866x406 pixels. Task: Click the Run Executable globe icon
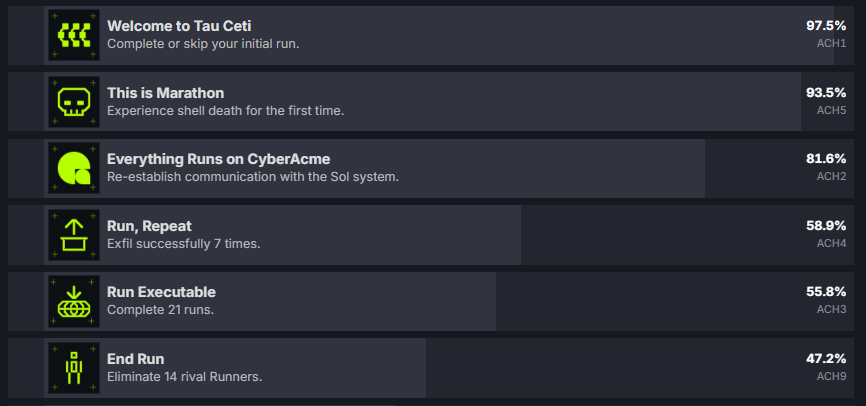click(74, 301)
